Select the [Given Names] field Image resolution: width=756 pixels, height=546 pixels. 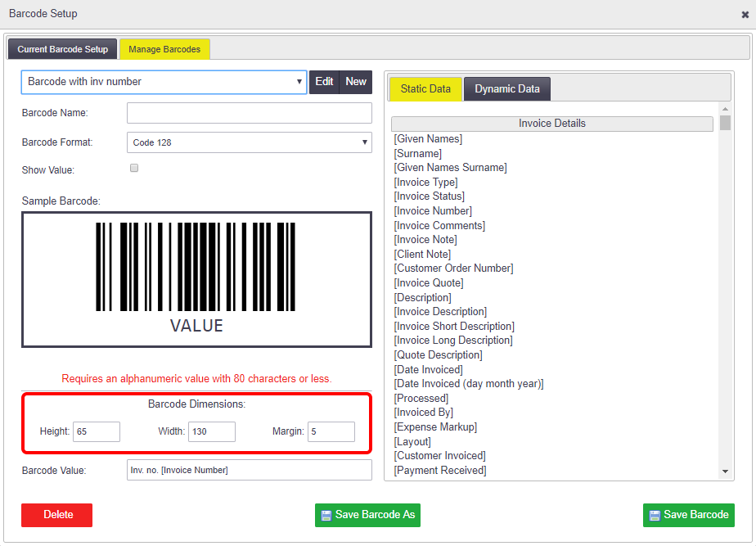(428, 139)
